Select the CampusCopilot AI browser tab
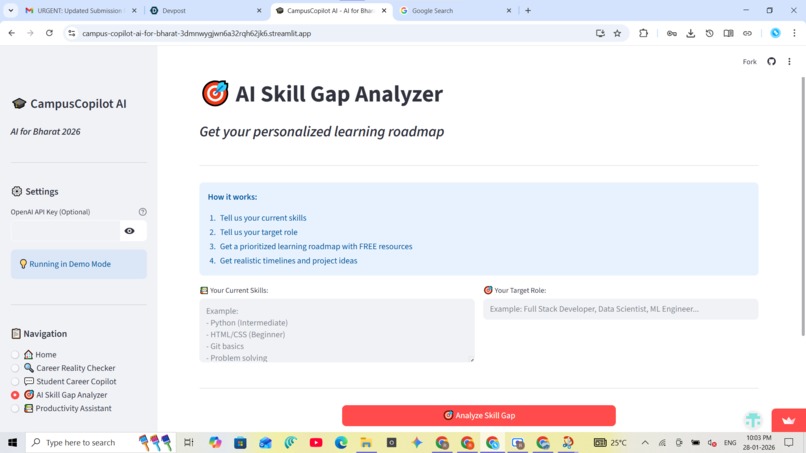This screenshot has width=806, height=453. pos(329,10)
